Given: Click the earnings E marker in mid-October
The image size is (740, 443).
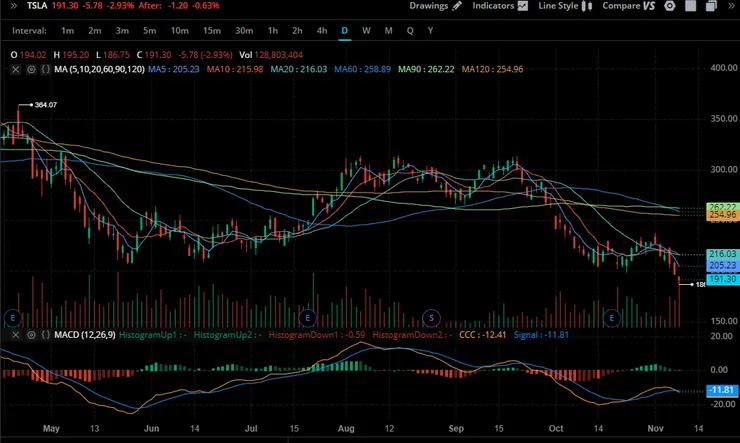Looking at the screenshot, I should tap(612, 318).
